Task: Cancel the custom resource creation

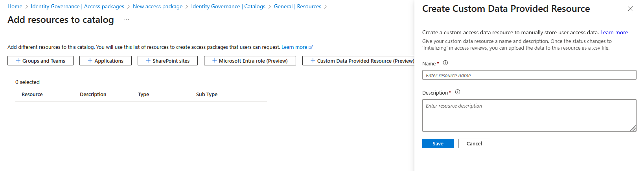Action: coord(474,143)
